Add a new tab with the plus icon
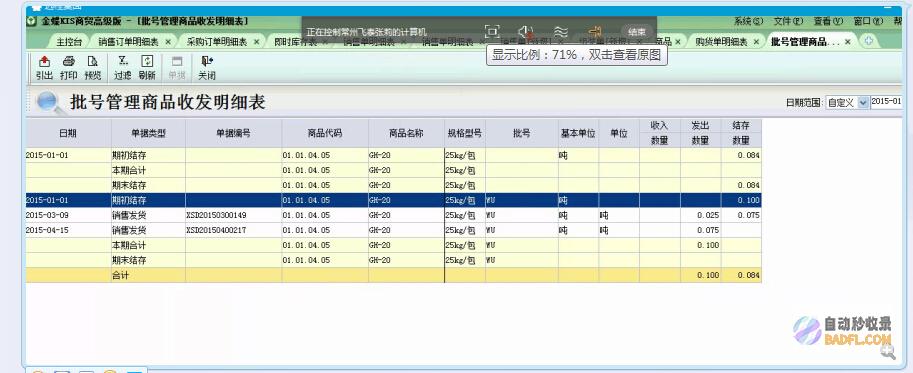Image resolution: width=913 pixels, height=373 pixels. coord(869,41)
